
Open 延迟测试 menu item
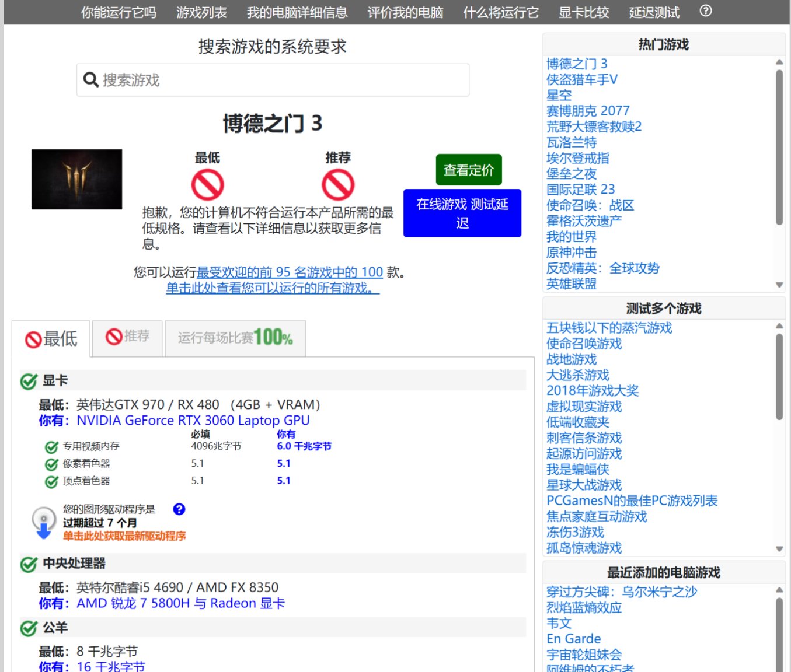tap(654, 12)
